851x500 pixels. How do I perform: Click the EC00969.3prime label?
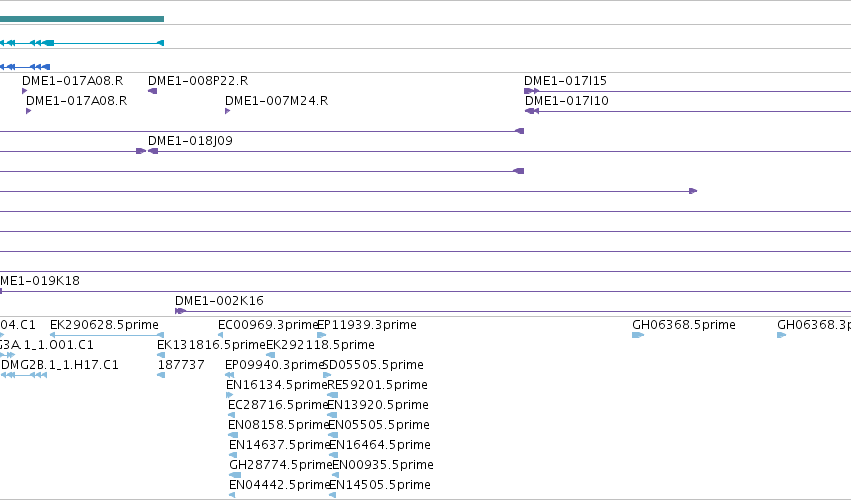pyautogui.click(x=268, y=325)
